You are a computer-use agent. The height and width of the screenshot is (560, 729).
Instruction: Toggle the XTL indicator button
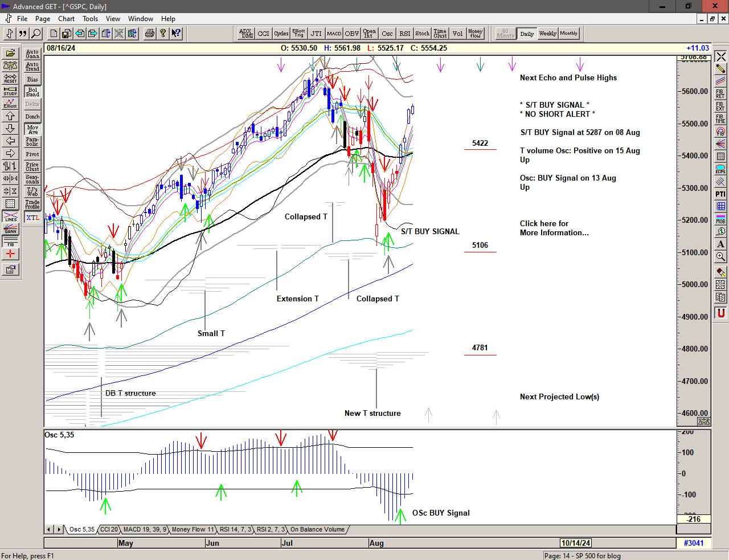(32, 218)
